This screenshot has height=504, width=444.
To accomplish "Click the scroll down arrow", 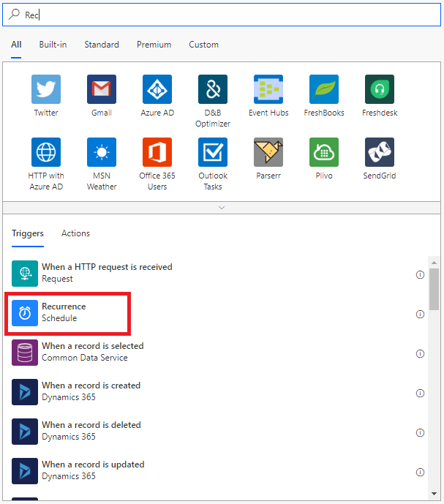I will [x=434, y=494].
